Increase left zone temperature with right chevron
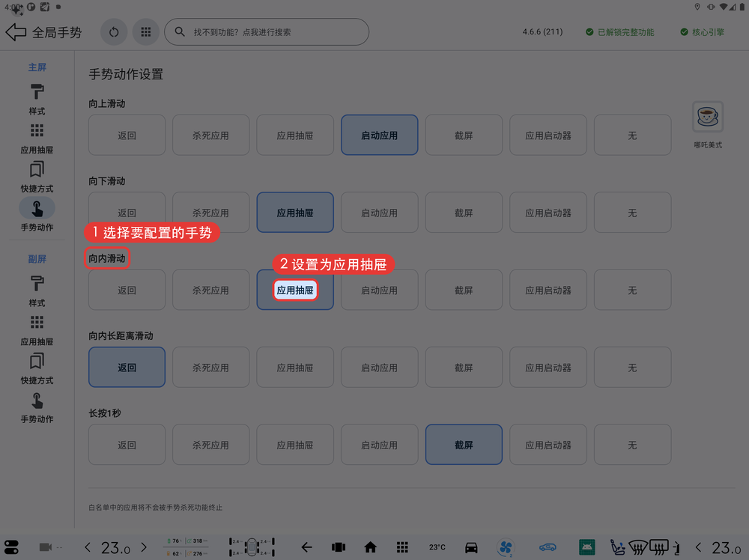 point(144,547)
